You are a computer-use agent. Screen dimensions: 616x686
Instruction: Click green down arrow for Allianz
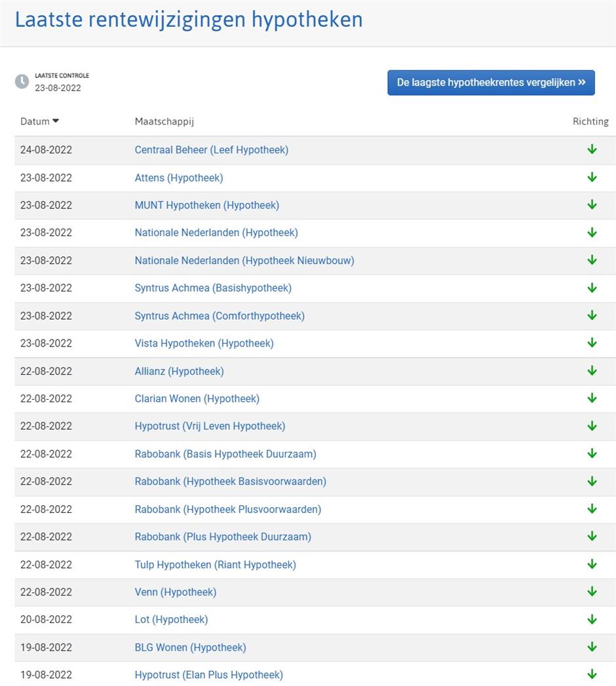592,371
